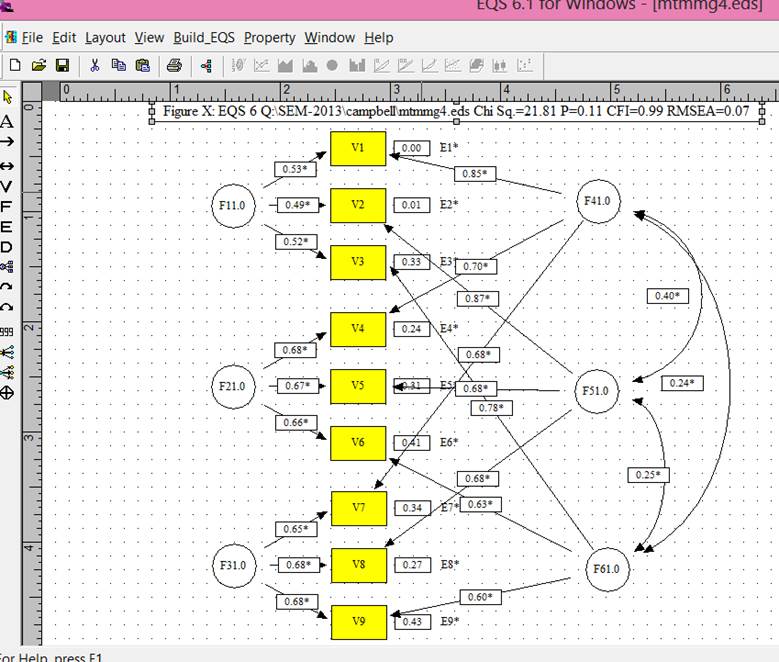Select the F21.0 factor circle
Viewport: 779px width, 662px height.
(233, 387)
